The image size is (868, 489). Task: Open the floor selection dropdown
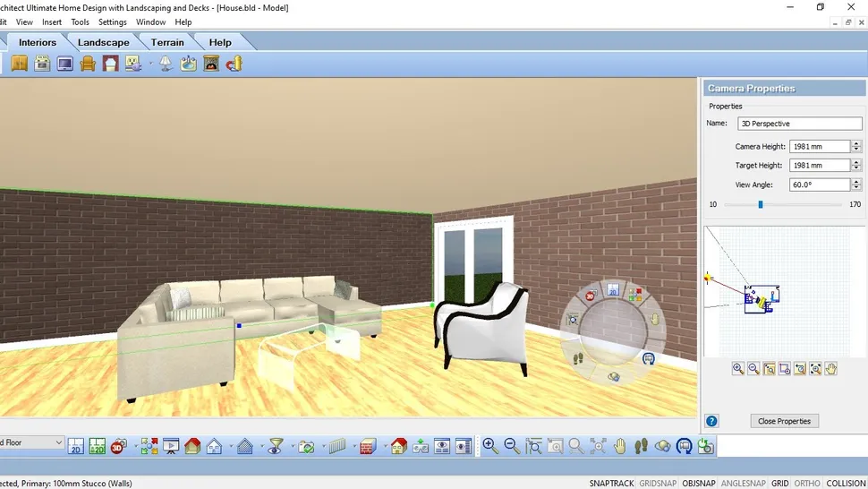pyautogui.click(x=59, y=442)
